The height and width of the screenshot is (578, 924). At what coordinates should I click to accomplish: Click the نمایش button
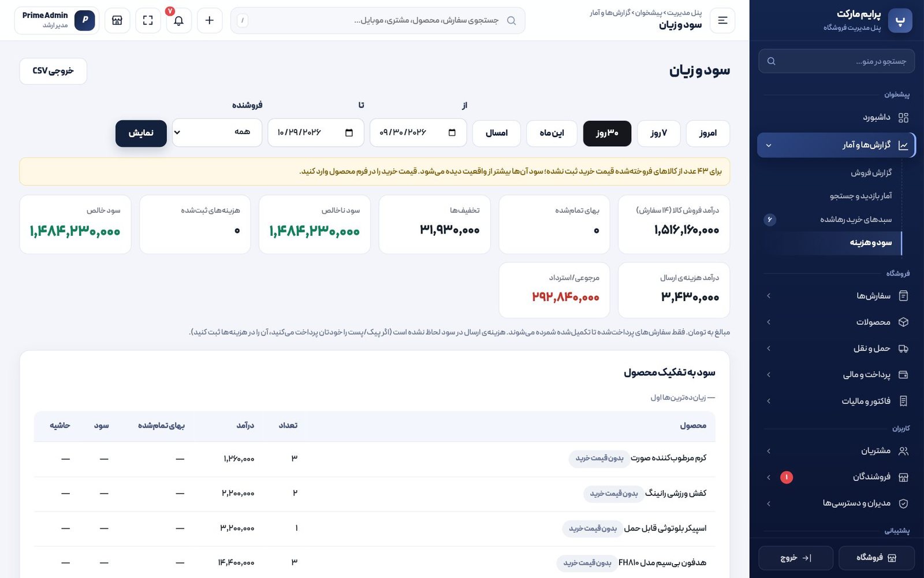coord(141,134)
